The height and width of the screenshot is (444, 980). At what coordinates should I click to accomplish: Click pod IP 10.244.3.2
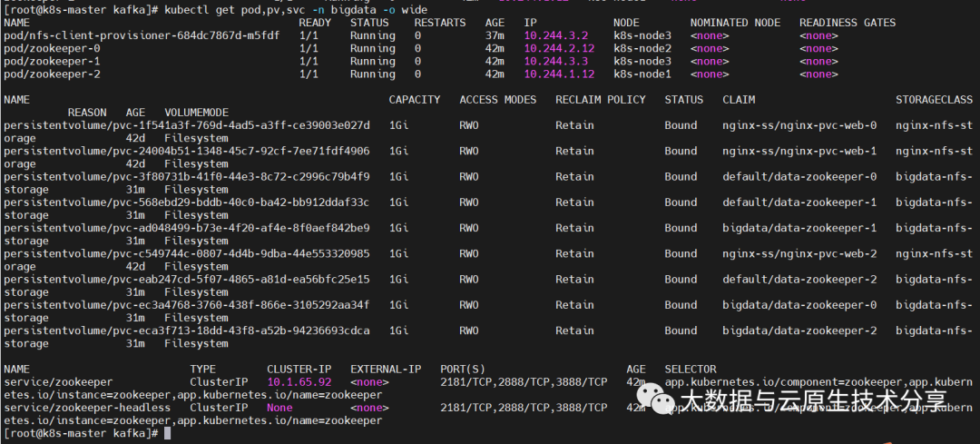tap(555, 35)
